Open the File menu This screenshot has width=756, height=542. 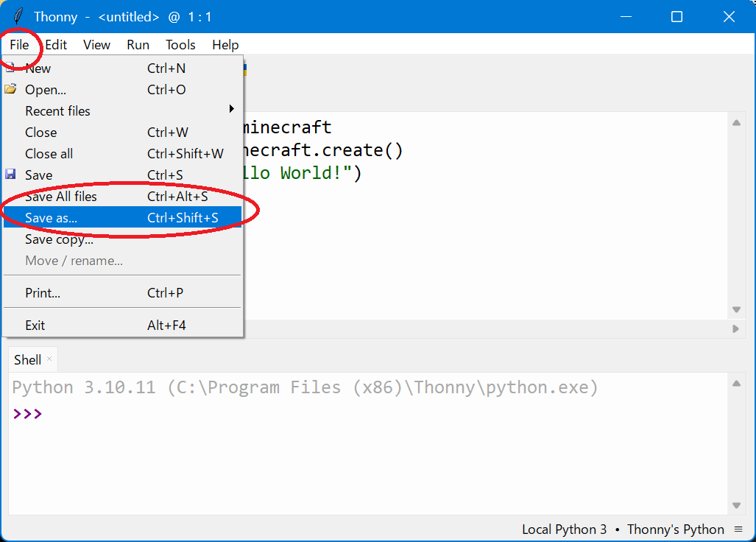(x=19, y=45)
